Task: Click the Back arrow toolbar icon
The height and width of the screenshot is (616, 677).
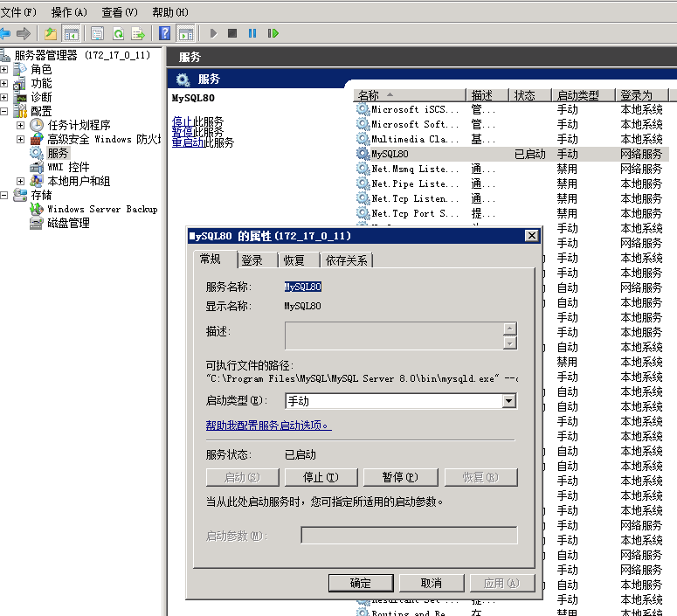Action: tap(4, 33)
